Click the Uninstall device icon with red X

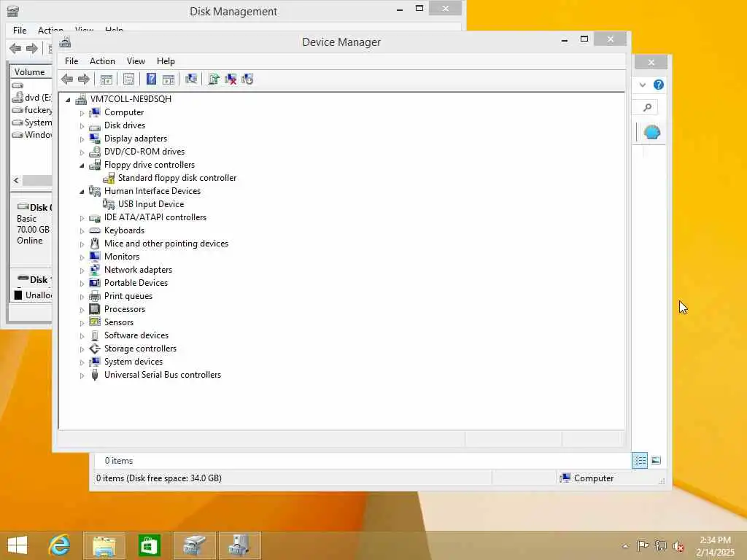click(231, 79)
